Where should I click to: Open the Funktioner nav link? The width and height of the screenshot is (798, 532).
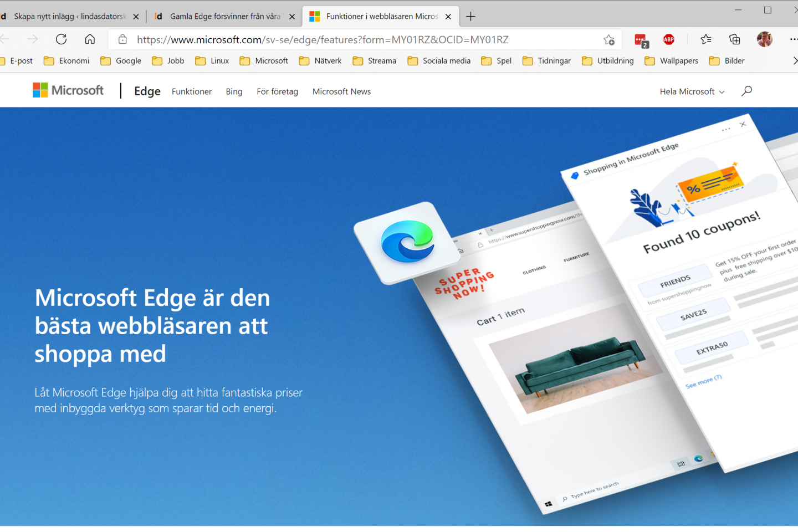tap(192, 91)
